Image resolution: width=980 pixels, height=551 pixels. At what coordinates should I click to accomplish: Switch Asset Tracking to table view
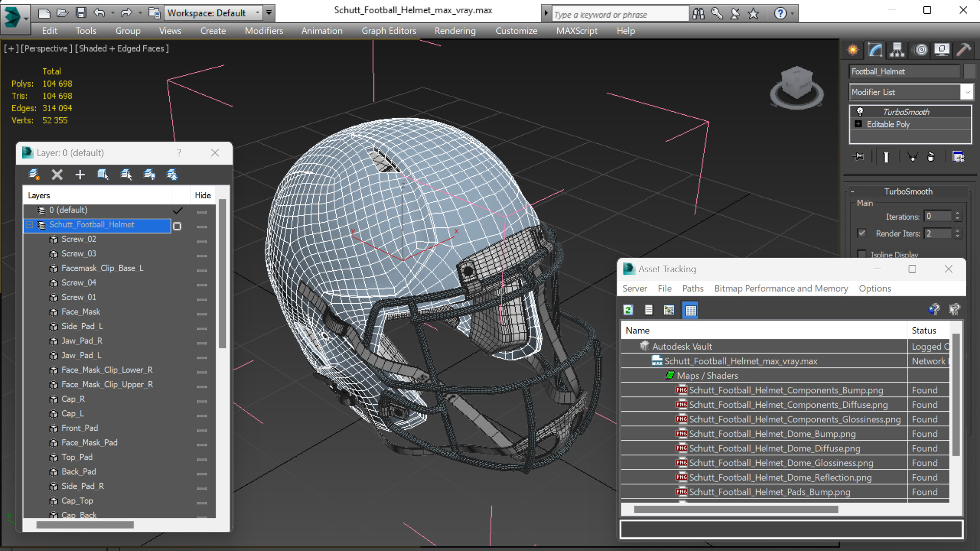691,310
